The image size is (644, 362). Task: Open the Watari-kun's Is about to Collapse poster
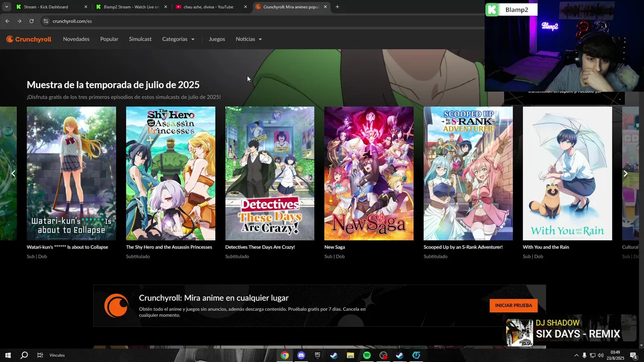click(x=71, y=173)
